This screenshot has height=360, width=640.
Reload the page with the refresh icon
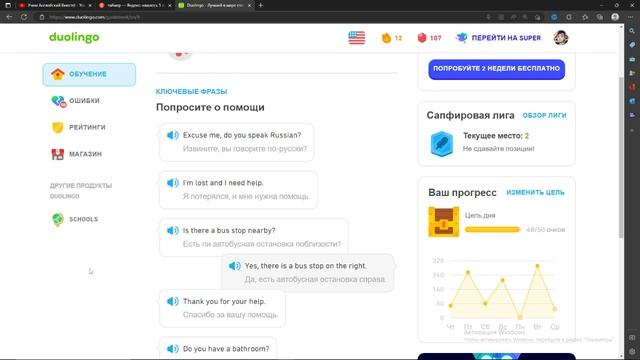click(x=24, y=17)
